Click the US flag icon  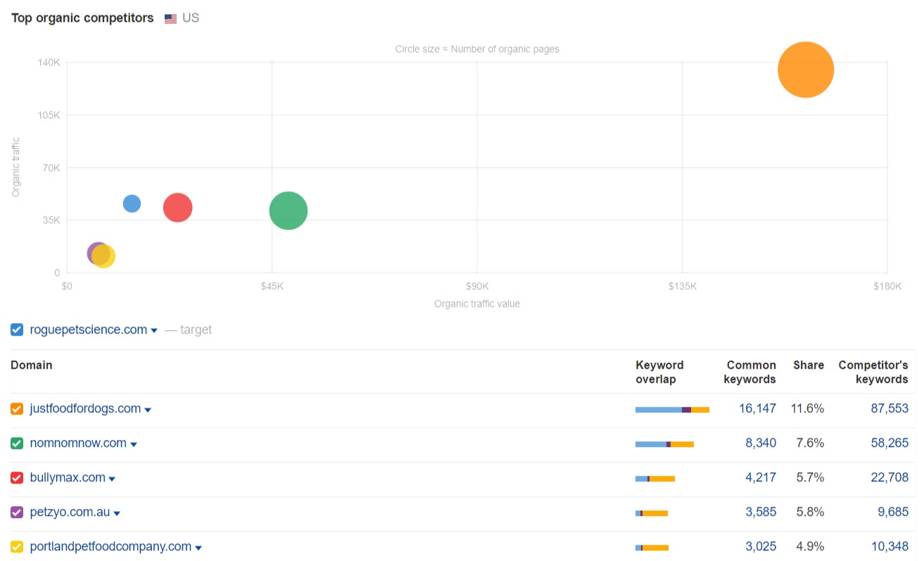(170, 19)
